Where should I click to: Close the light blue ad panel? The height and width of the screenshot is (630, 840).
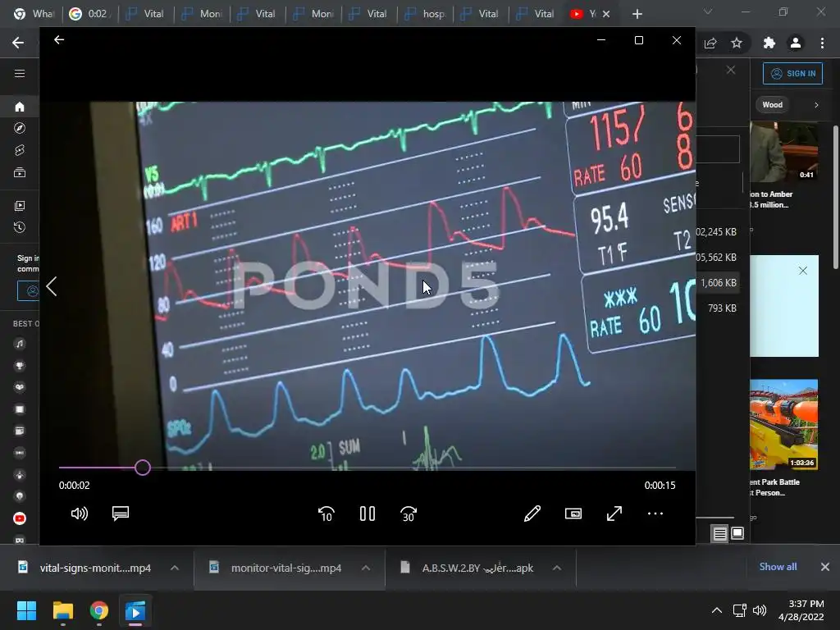(803, 271)
